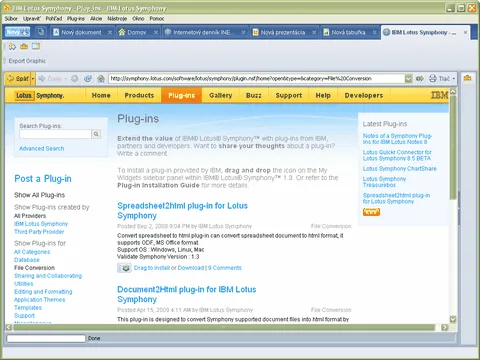Expand the address bar history dropdown
This screenshot has height=360, width=480.
(409, 79)
